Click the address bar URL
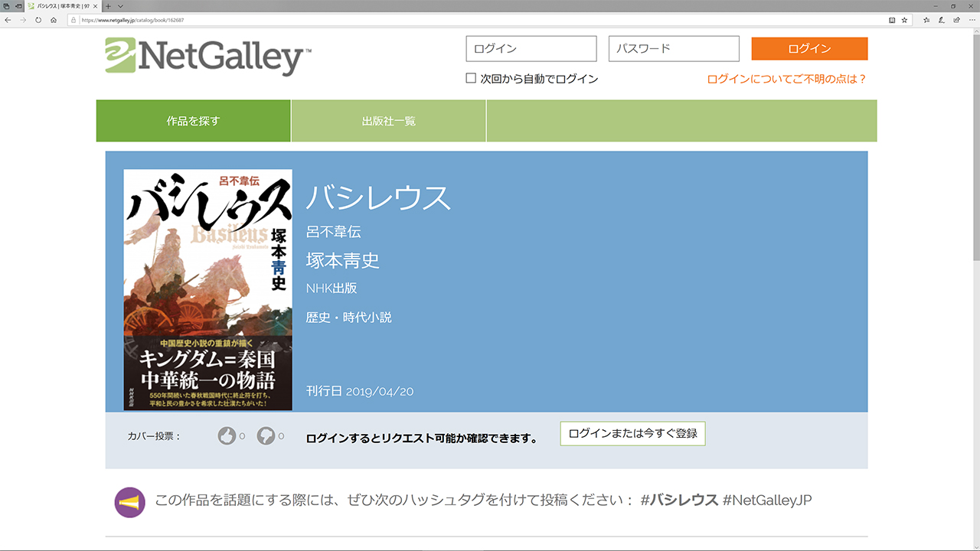980x551 pixels. (x=133, y=20)
